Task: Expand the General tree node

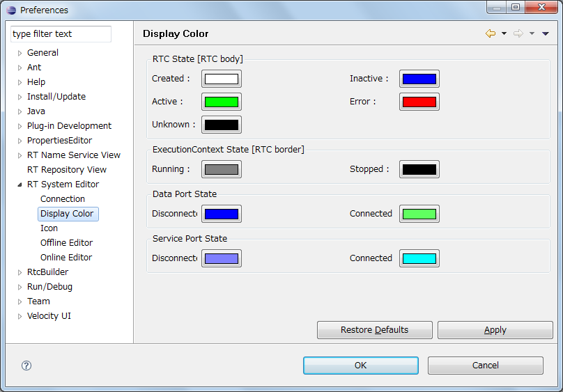Action: click(20, 53)
